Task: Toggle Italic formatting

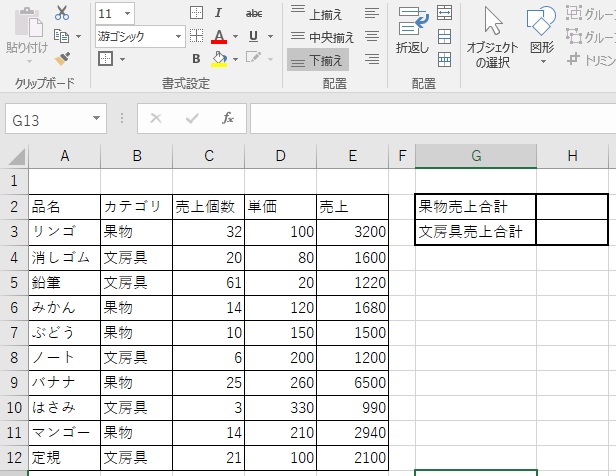Action: click(218, 13)
